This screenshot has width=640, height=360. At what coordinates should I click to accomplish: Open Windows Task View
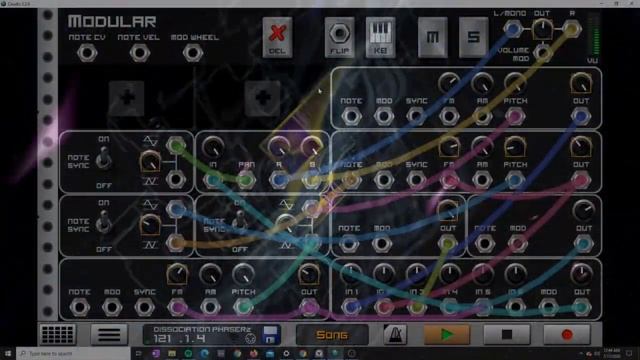[x=139, y=353]
